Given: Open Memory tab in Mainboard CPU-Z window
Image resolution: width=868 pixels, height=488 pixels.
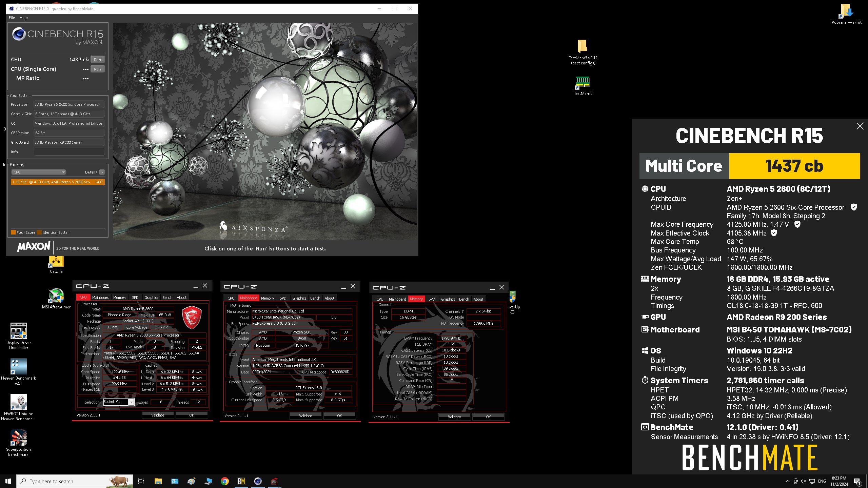Looking at the screenshot, I should point(268,298).
